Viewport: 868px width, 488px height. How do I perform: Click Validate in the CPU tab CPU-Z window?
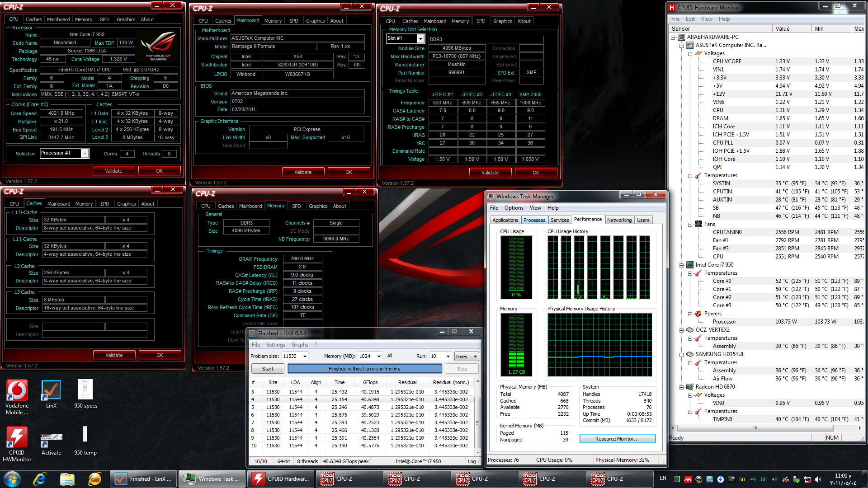(x=114, y=171)
